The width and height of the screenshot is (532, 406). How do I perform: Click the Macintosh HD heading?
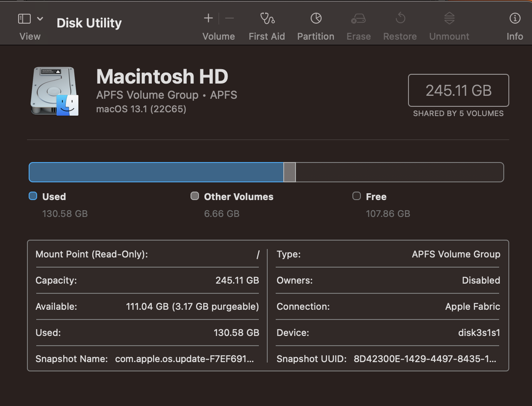pyautogui.click(x=162, y=76)
